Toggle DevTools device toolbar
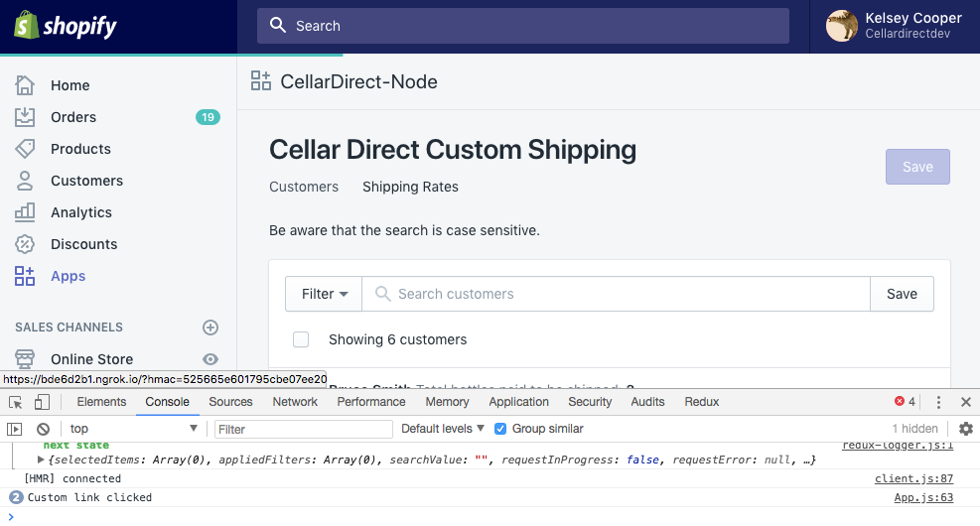The width and height of the screenshot is (980, 526). (42, 402)
